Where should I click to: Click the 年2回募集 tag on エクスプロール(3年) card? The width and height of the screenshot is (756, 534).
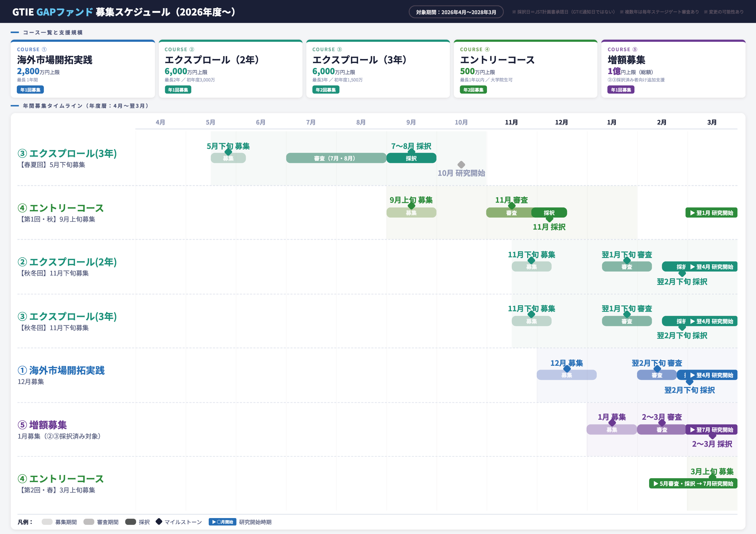pyautogui.click(x=325, y=90)
